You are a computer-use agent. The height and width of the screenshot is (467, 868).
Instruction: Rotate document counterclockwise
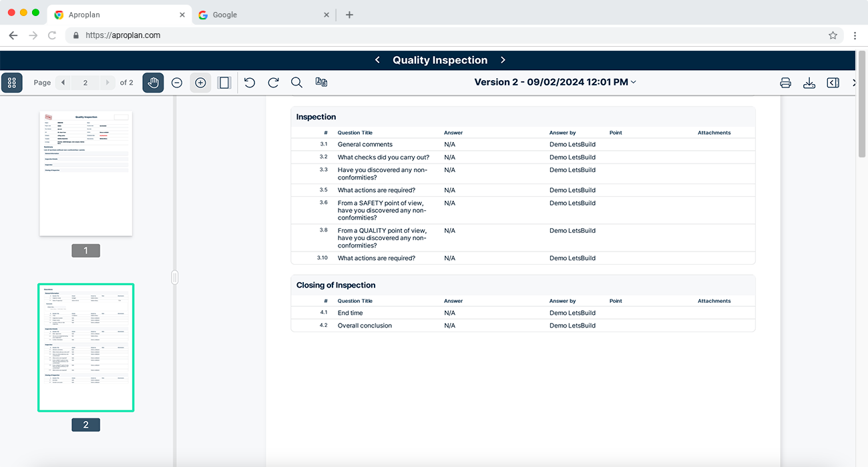[249, 83]
